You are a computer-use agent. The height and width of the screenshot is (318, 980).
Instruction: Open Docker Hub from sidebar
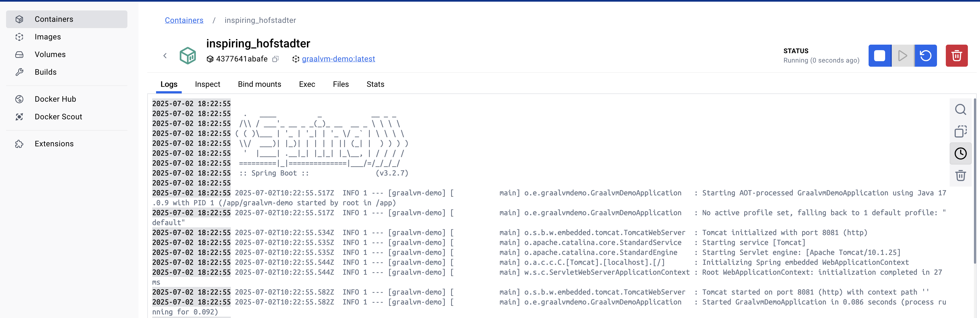click(x=66, y=99)
